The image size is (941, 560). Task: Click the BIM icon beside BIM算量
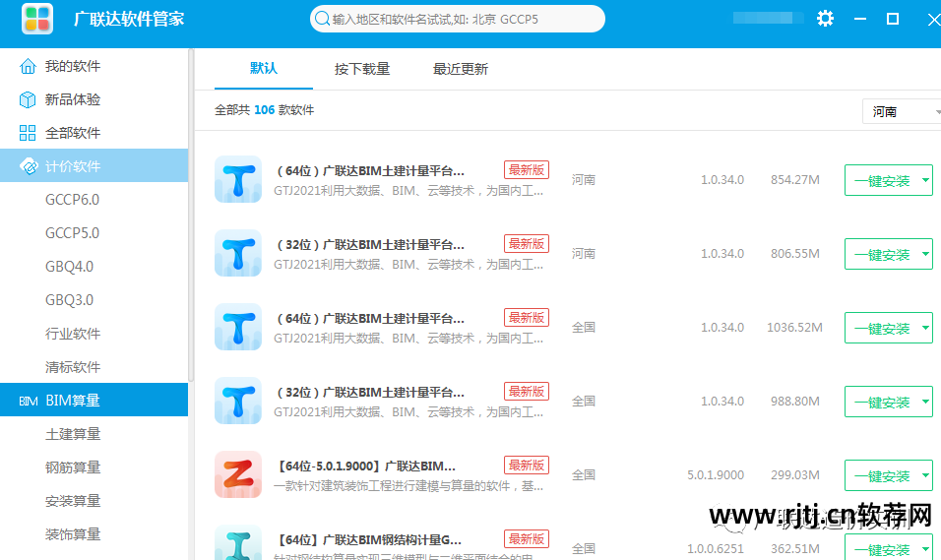(x=29, y=401)
